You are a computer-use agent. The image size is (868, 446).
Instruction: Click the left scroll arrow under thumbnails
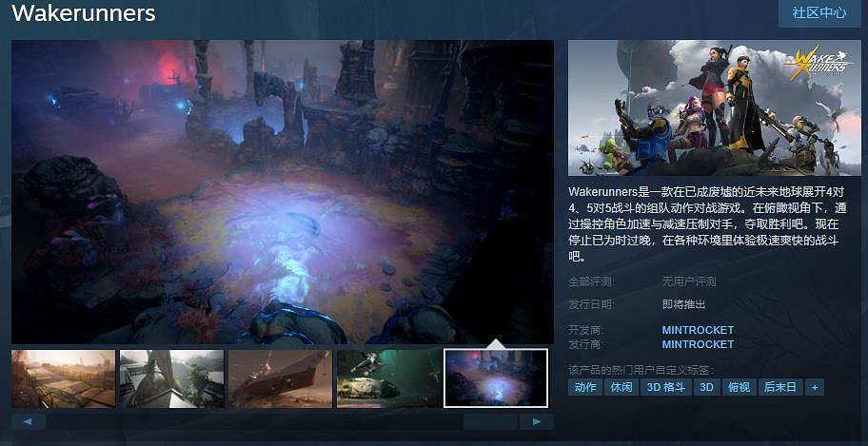[x=29, y=421]
